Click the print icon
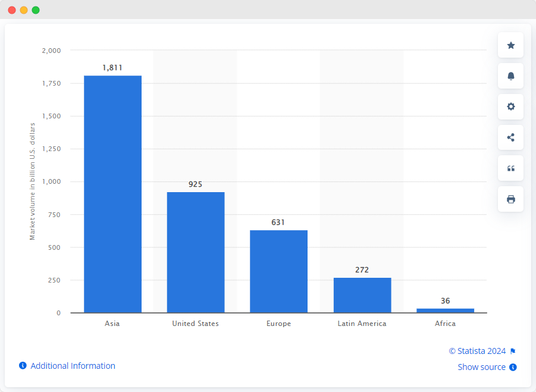Image resolution: width=536 pixels, height=392 pixels. tap(510, 199)
